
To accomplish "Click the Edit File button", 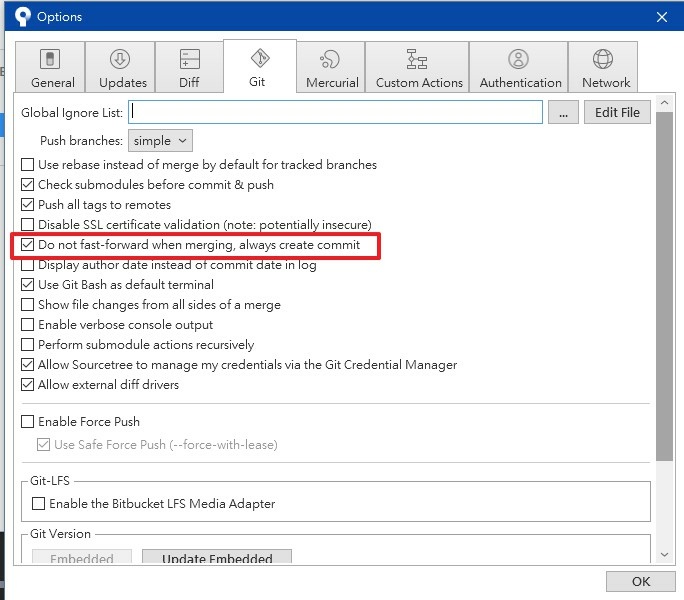I will (617, 112).
